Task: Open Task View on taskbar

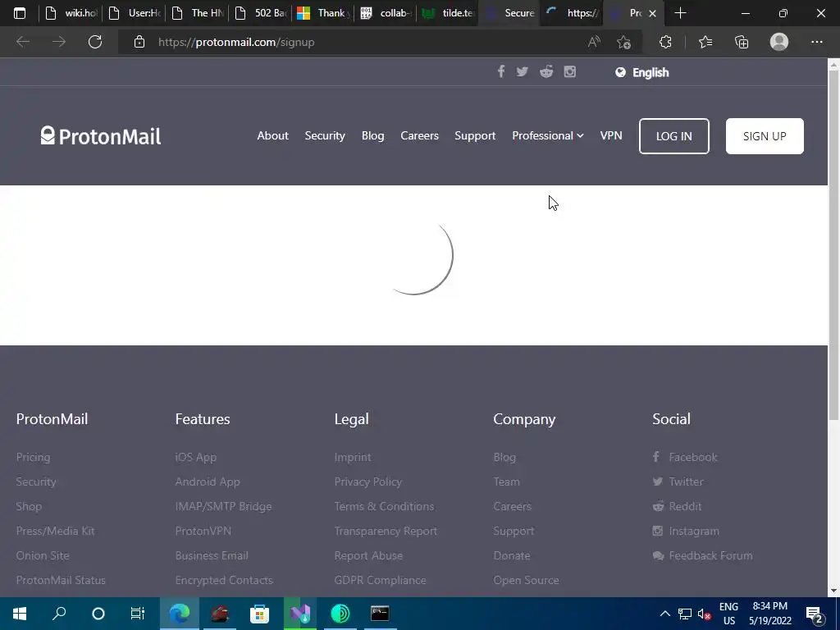Action: (x=138, y=614)
